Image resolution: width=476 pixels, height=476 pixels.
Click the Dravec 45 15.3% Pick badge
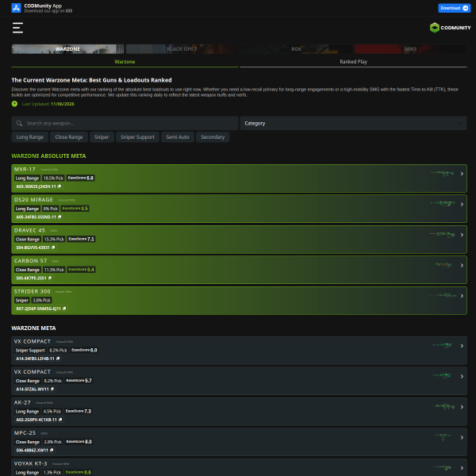pos(54,240)
